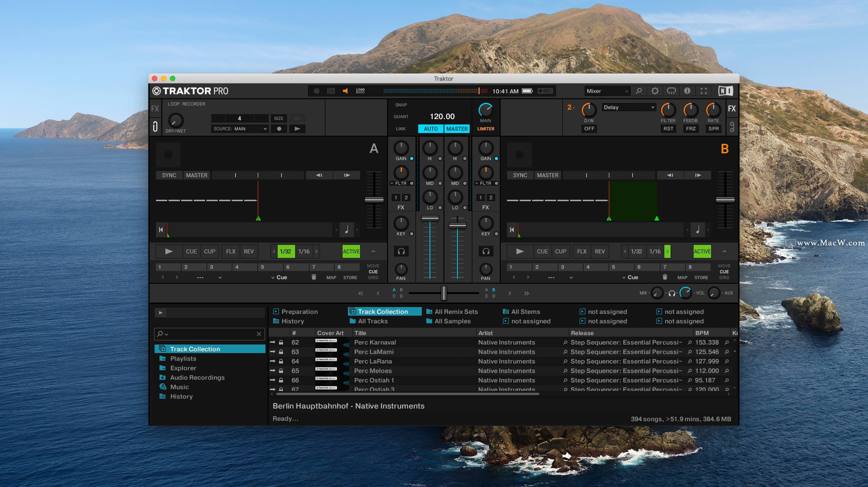Click Deck A tempo bend down arrow
Image resolution: width=868 pixels, height=487 pixels.
(319, 175)
